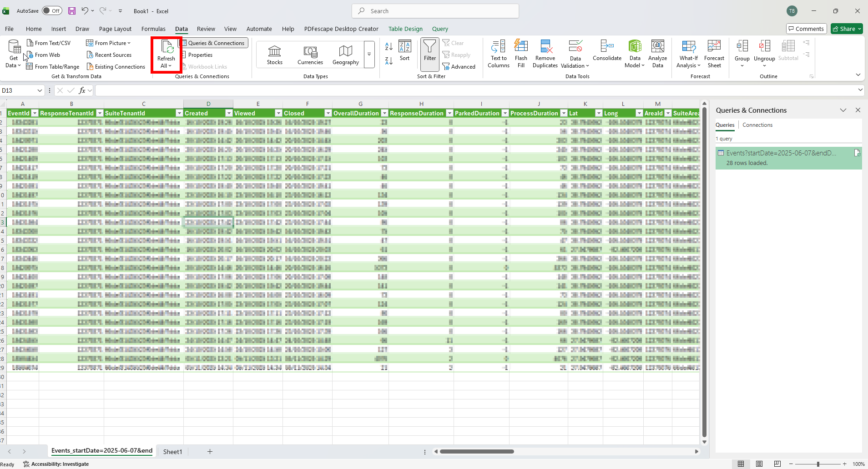868x469 pixels.
Task: Open the Consolidate tool
Action: 607,51
